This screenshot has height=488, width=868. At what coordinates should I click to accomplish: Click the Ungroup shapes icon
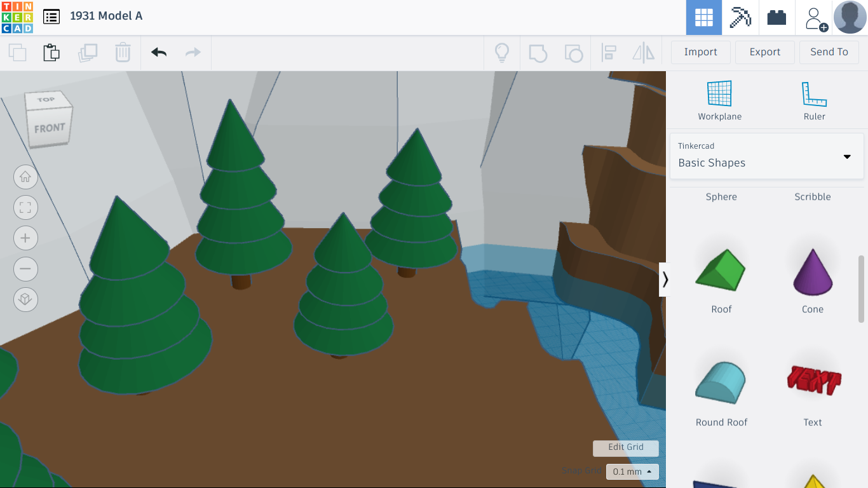click(x=574, y=53)
